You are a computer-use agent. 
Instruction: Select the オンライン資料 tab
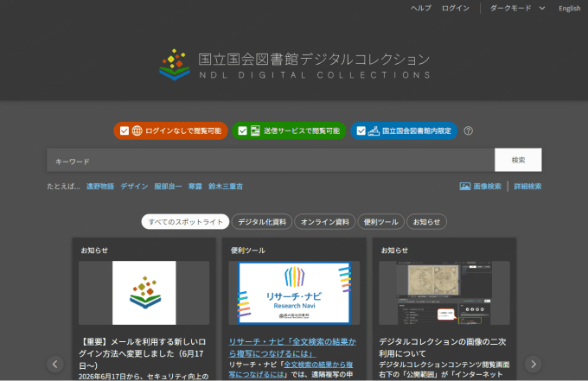tap(325, 222)
